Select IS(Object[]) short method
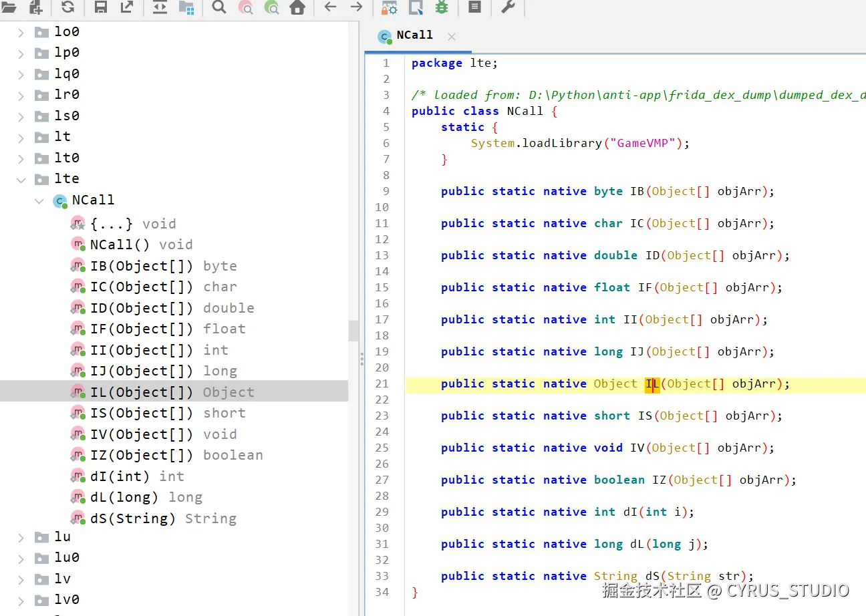This screenshot has height=616, width=866. tap(168, 413)
